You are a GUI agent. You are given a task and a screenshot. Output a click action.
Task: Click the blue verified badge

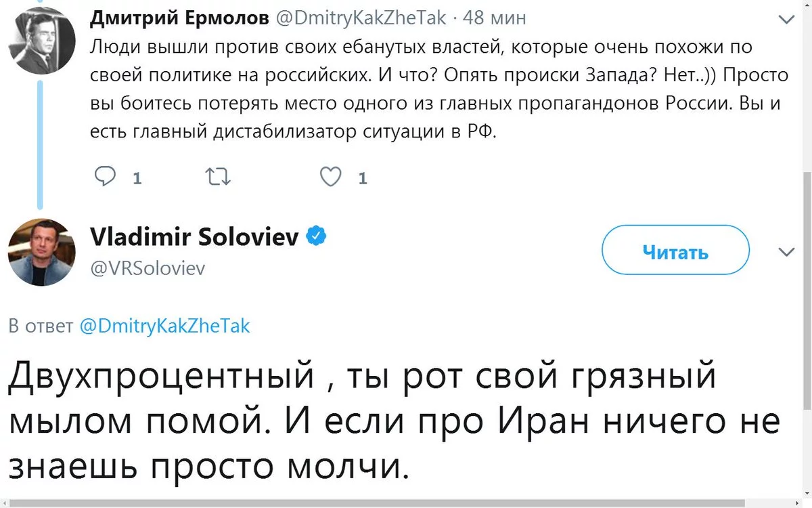pos(317,236)
